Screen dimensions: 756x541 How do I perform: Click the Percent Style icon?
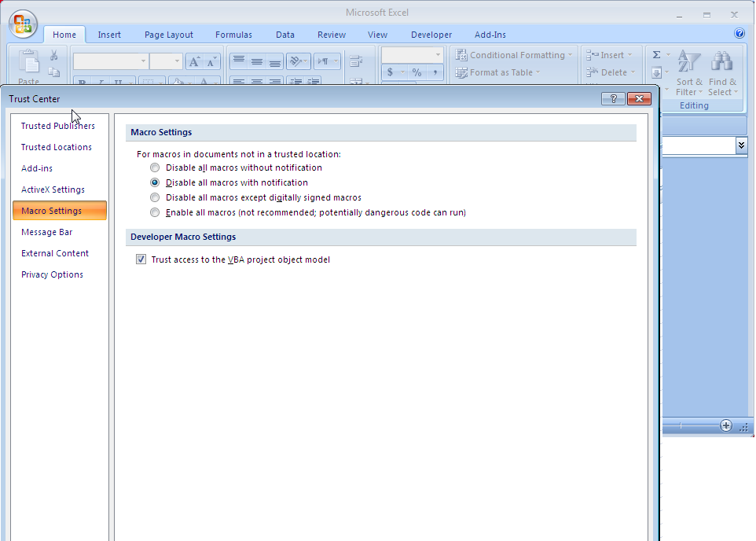pyautogui.click(x=417, y=72)
